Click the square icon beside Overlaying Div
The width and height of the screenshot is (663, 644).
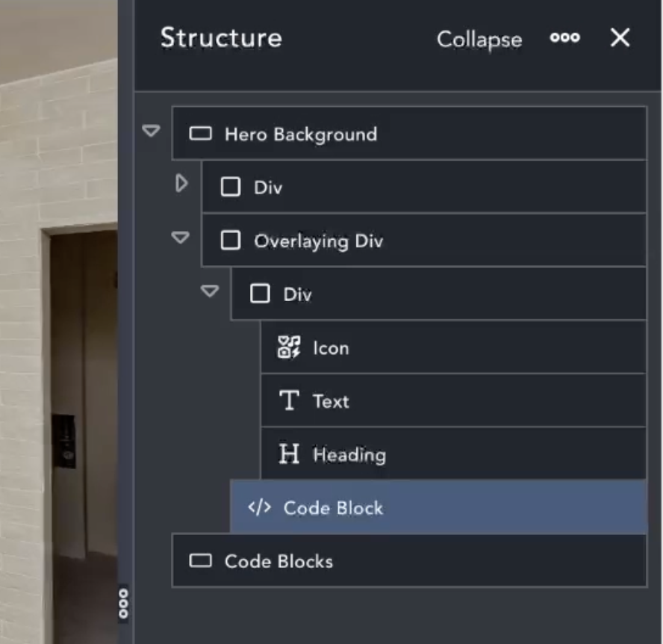pyautogui.click(x=231, y=241)
